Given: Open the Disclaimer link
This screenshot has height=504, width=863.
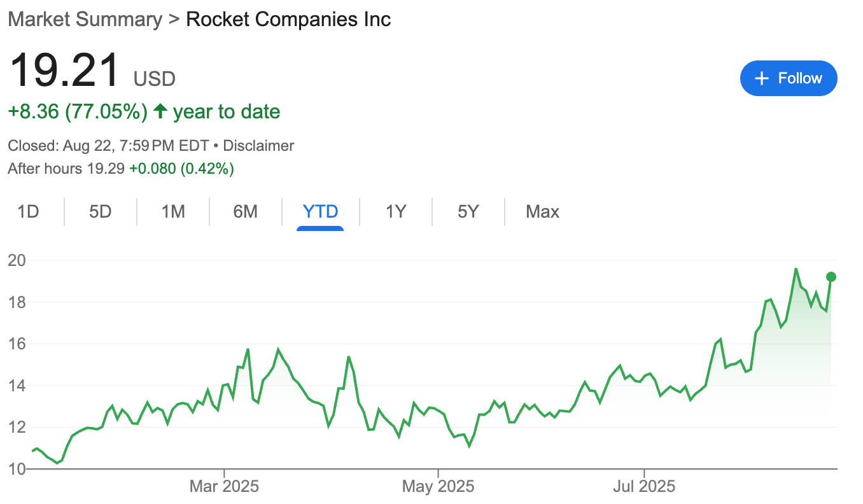Looking at the screenshot, I should click(x=258, y=146).
